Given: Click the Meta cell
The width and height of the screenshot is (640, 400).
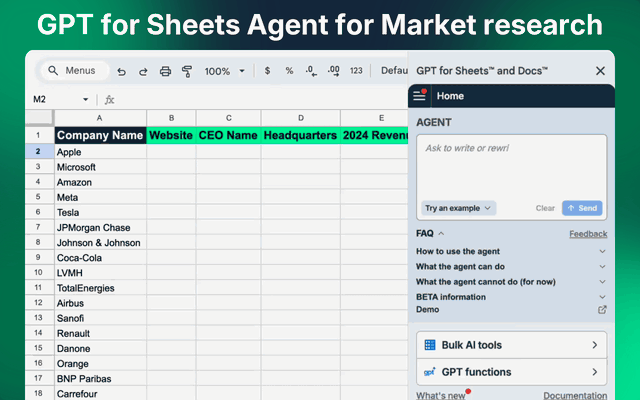Looking at the screenshot, I should (100, 197).
